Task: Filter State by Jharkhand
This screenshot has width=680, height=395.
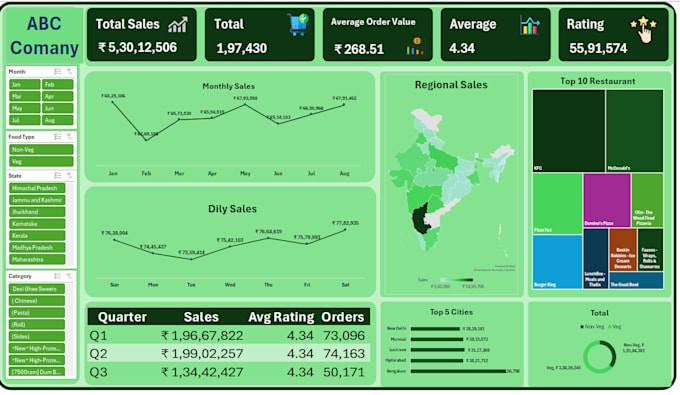Action: click(37, 212)
